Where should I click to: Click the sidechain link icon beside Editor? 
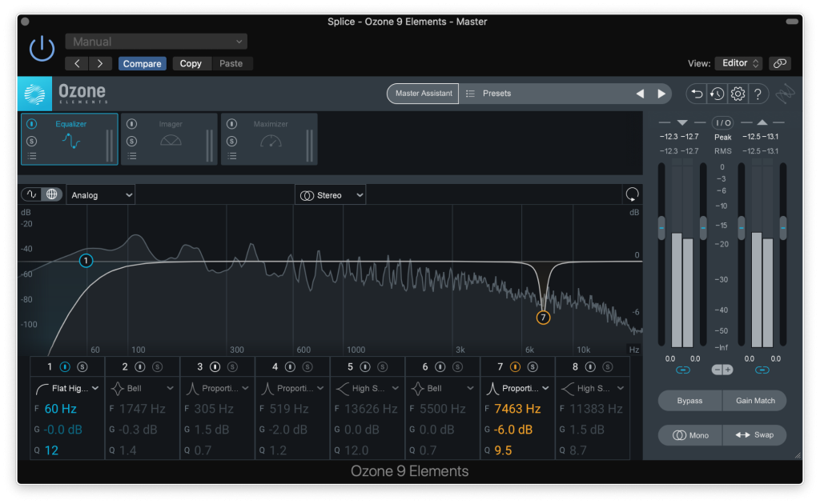[x=780, y=63]
